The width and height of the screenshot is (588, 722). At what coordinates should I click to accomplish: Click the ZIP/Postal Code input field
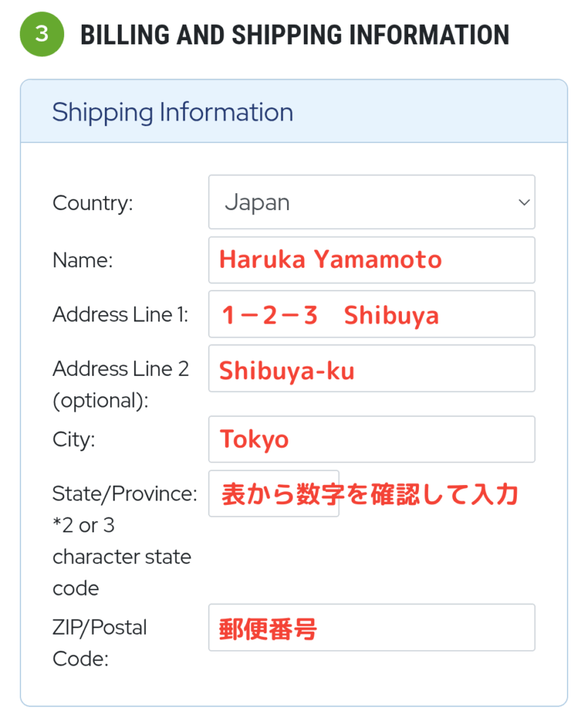(371, 628)
